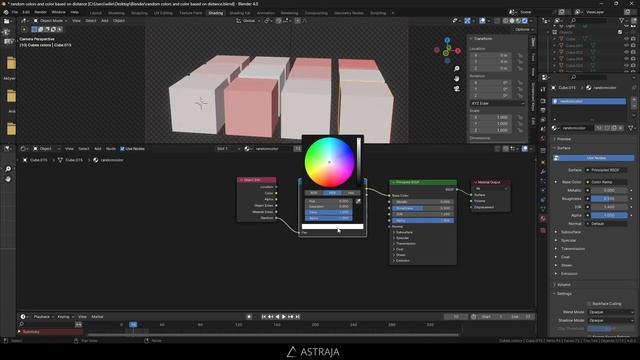640x360 pixels.
Task: Open the Surface Principled BSDF shader dropdown
Action: click(606, 170)
